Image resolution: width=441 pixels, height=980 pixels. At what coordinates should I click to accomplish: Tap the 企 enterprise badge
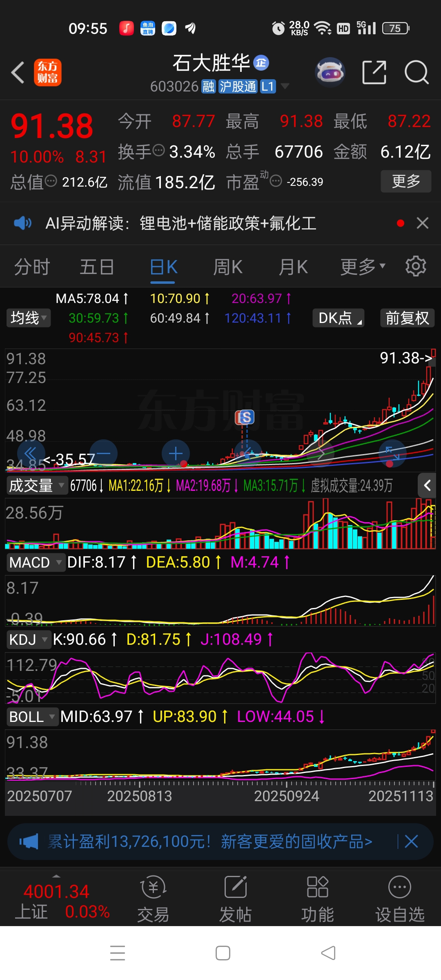261,62
